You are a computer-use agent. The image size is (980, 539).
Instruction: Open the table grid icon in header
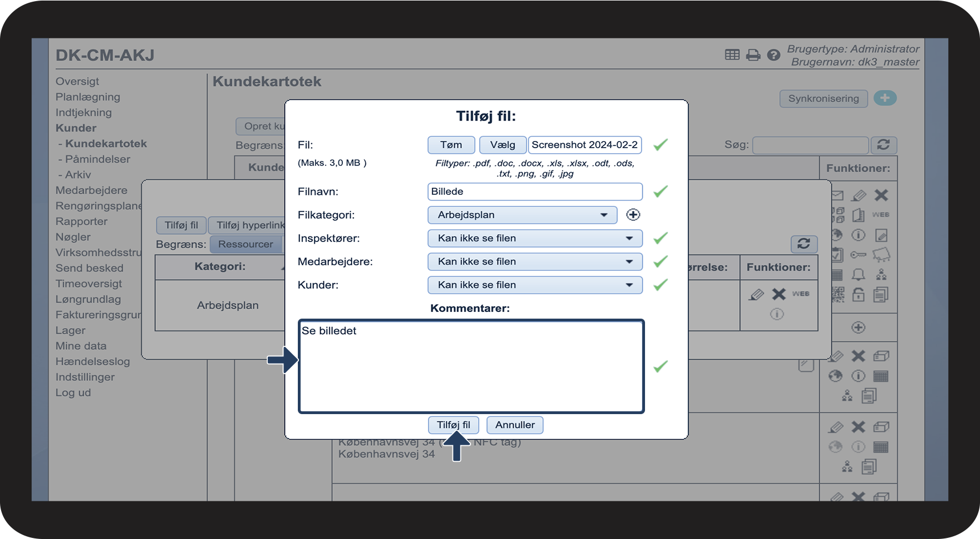[732, 54]
